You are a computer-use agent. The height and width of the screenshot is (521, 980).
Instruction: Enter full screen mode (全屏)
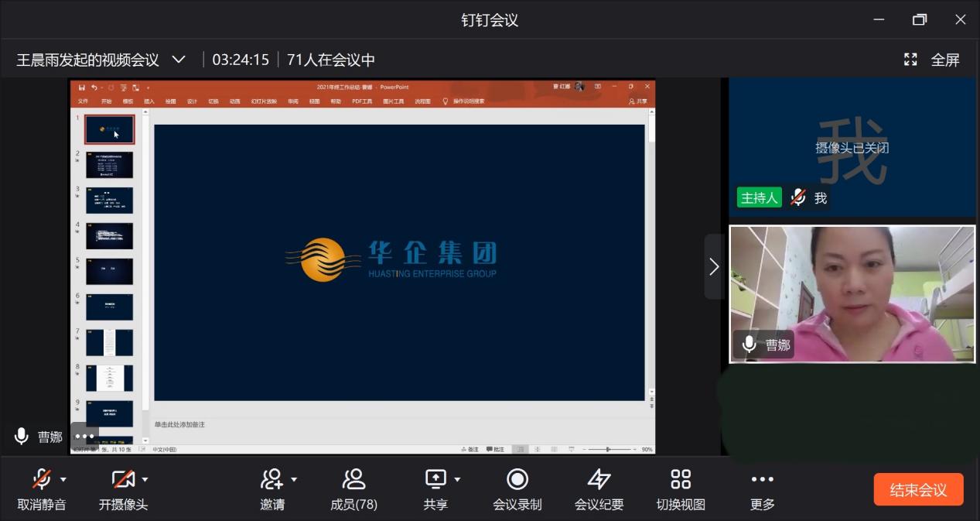tap(932, 60)
